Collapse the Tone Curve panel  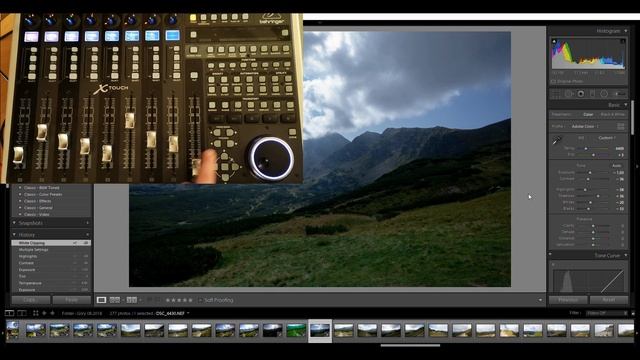coord(626,256)
